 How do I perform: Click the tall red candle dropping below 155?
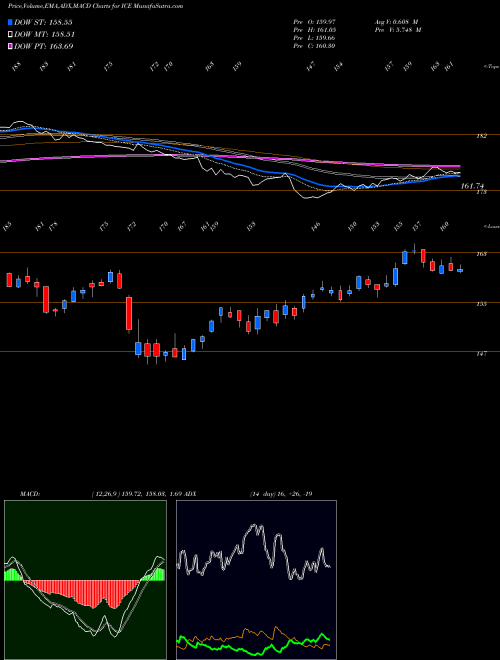tap(129, 314)
